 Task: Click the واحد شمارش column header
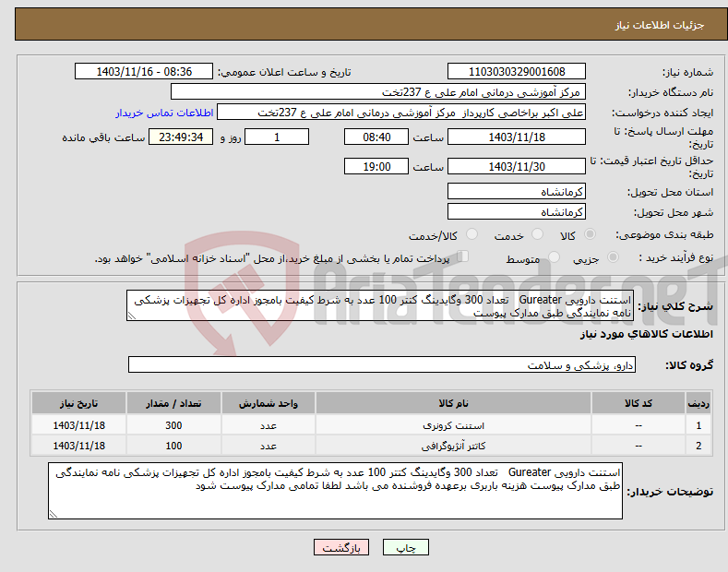tap(269, 403)
